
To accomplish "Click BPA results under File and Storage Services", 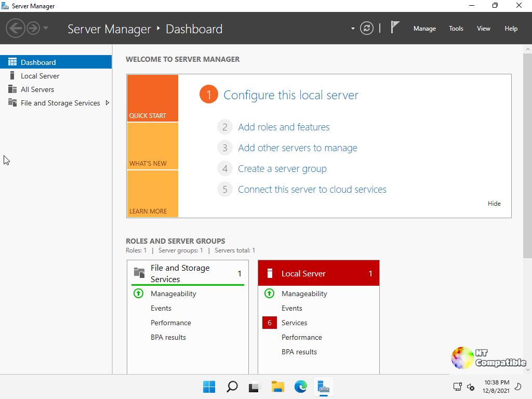I will point(168,337).
